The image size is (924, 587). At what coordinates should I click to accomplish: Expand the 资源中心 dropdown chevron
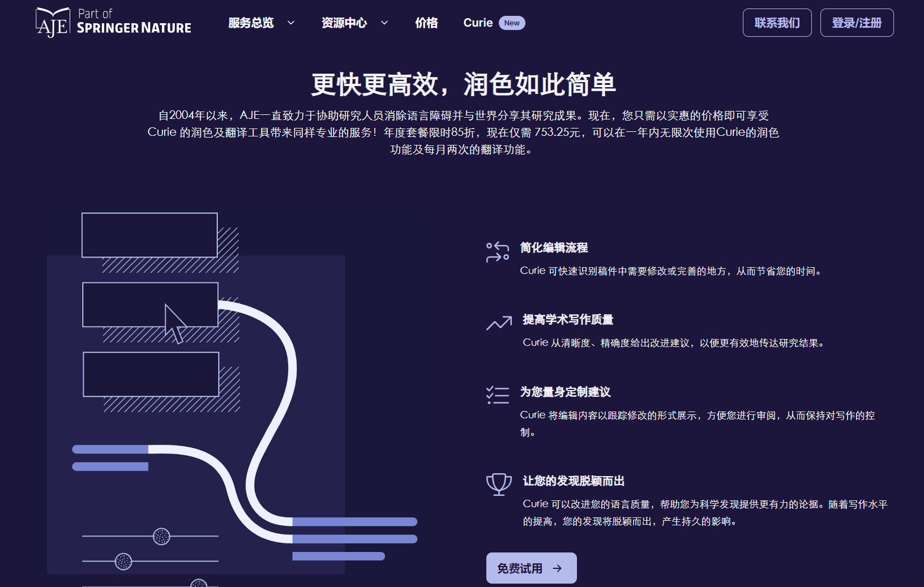tap(384, 23)
